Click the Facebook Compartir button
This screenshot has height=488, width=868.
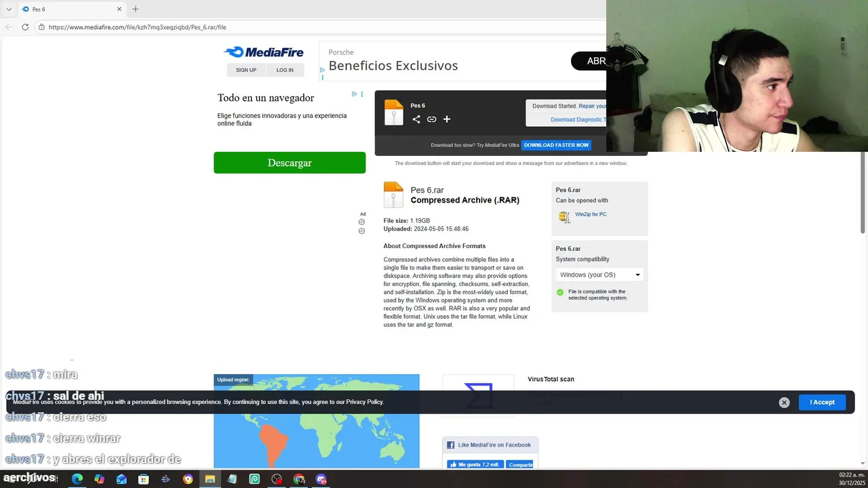pyautogui.click(x=520, y=464)
